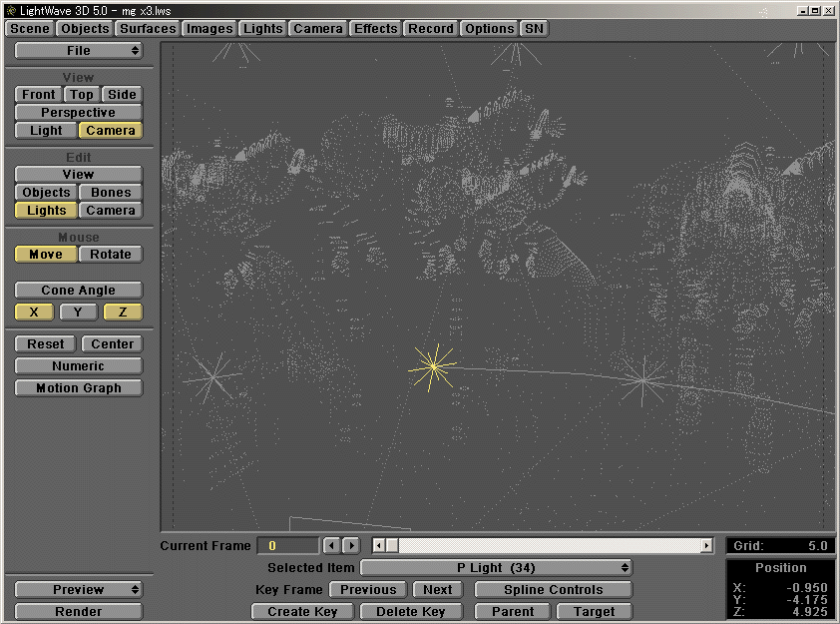
Task: Open the File dropdown menu
Action: point(78,50)
